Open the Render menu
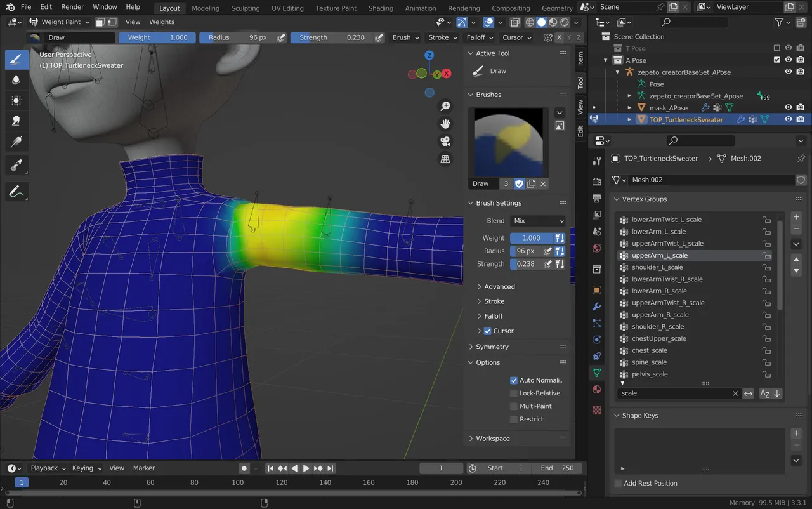 72,7
